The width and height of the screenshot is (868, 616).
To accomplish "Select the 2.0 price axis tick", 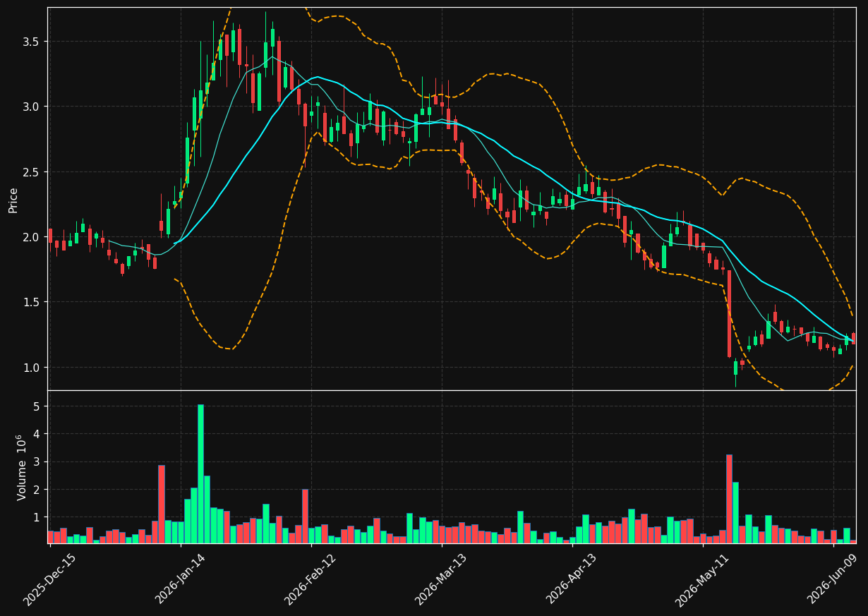I will [x=30, y=237].
